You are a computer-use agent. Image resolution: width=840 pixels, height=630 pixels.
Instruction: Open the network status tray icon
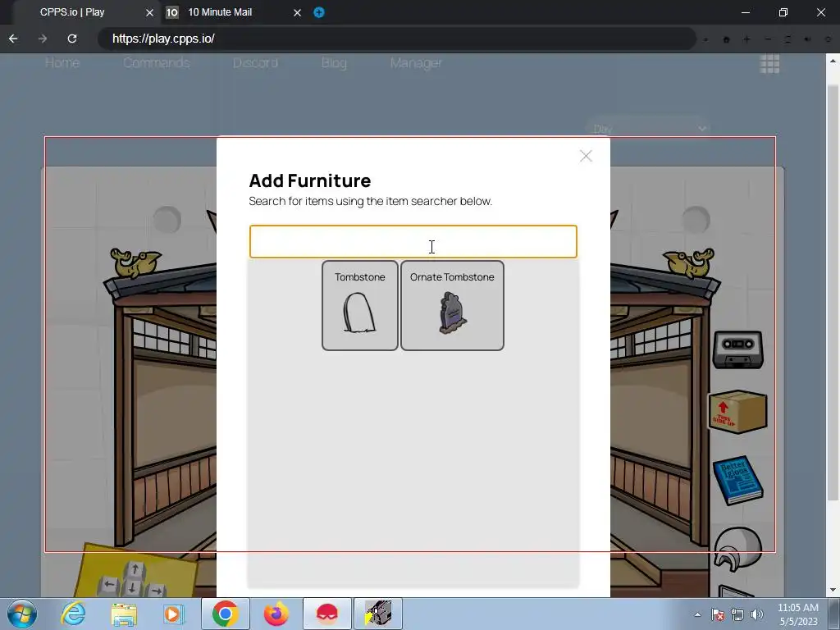point(737,614)
